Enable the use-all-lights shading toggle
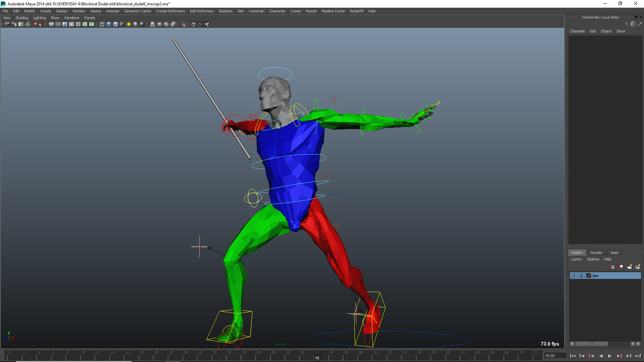Viewport: 644px width, 362px height. pos(128,24)
